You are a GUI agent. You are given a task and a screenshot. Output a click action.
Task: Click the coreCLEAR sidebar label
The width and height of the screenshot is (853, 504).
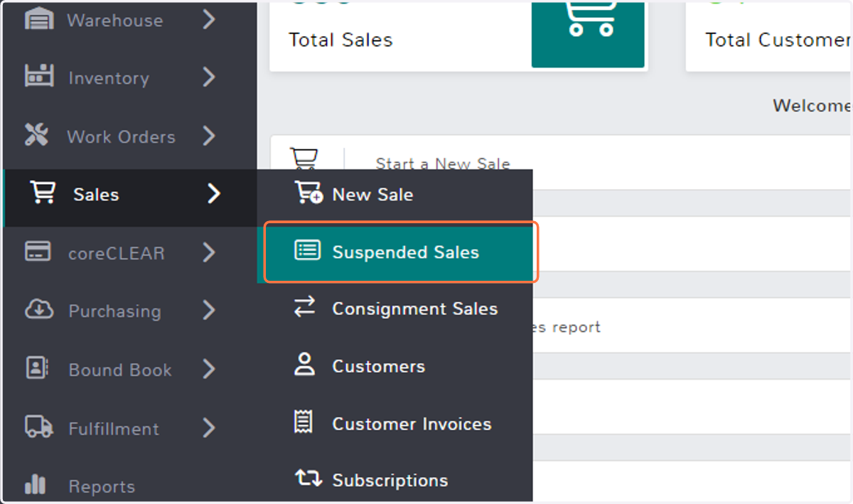click(x=117, y=253)
